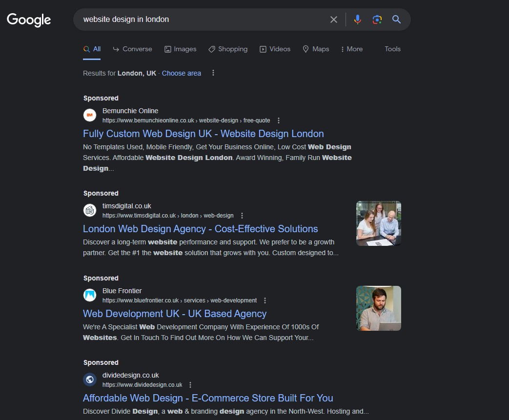The width and height of the screenshot is (509, 420).
Task: Start voice search with the microphone icon
Action: (x=357, y=20)
